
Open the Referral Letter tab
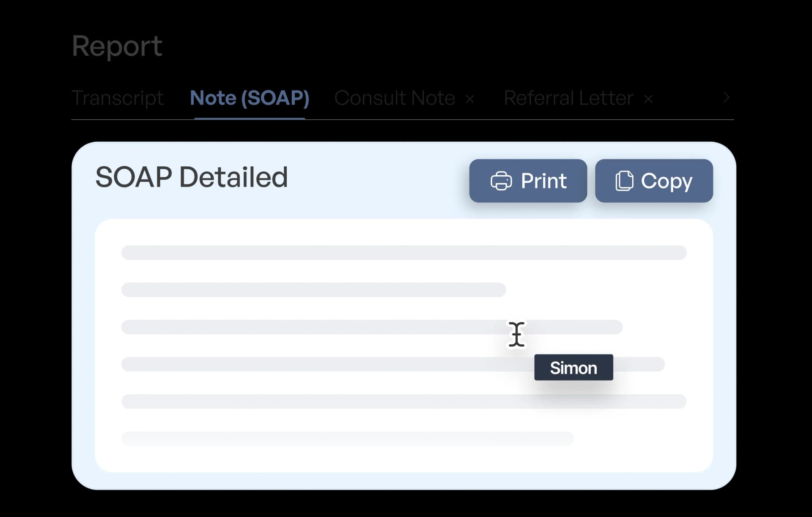click(x=568, y=98)
